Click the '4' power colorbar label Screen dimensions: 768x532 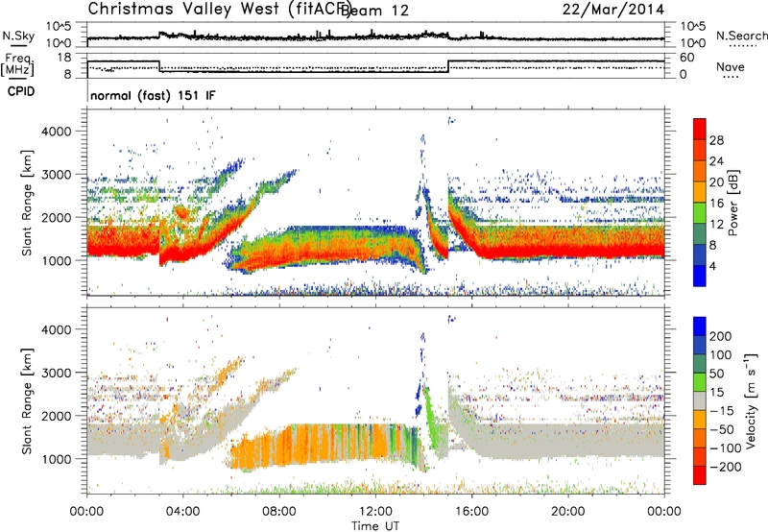[712, 266]
